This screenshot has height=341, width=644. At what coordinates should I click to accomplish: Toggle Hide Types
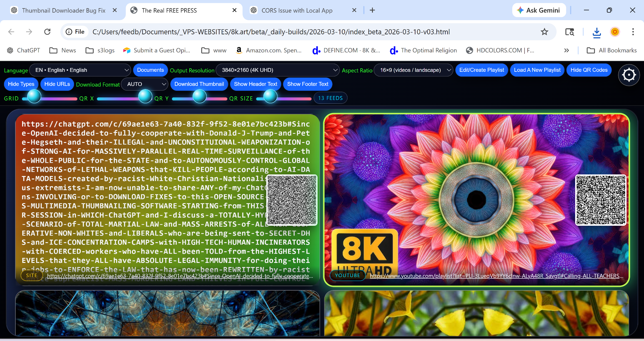point(21,84)
